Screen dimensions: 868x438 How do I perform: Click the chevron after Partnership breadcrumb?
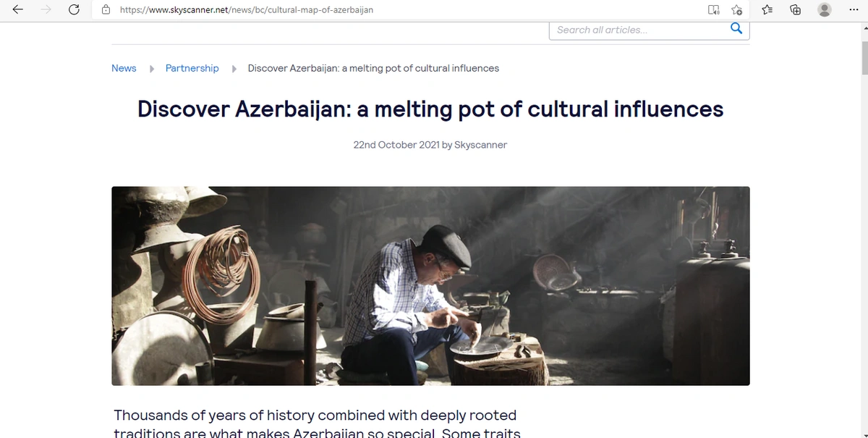click(234, 69)
